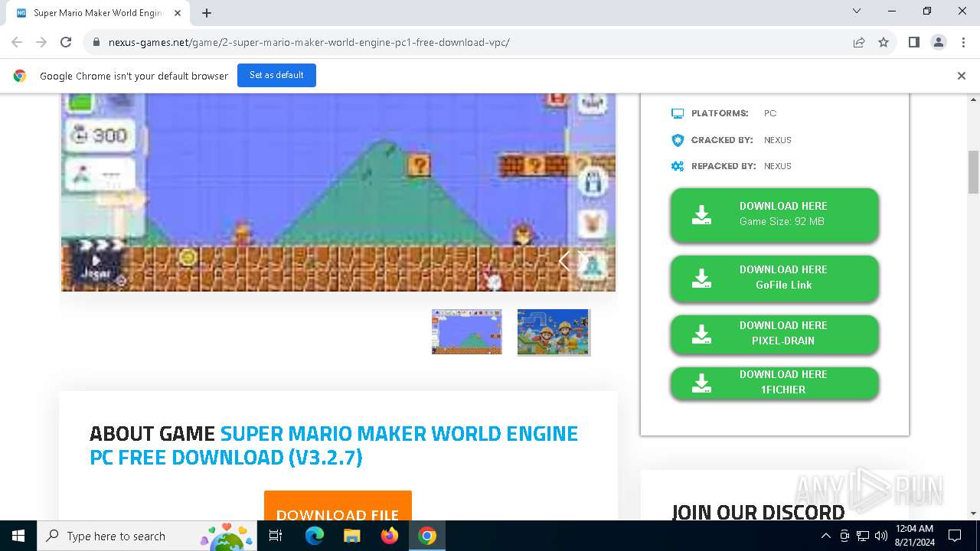
Task: Click the PLATFORMS monitor icon
Action: click(x=678, y=113)
